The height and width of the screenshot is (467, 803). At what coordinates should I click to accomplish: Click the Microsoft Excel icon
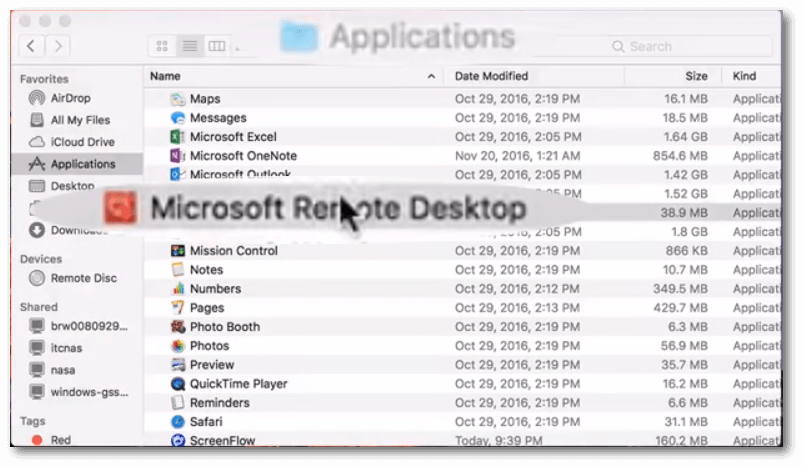point(178,137)
